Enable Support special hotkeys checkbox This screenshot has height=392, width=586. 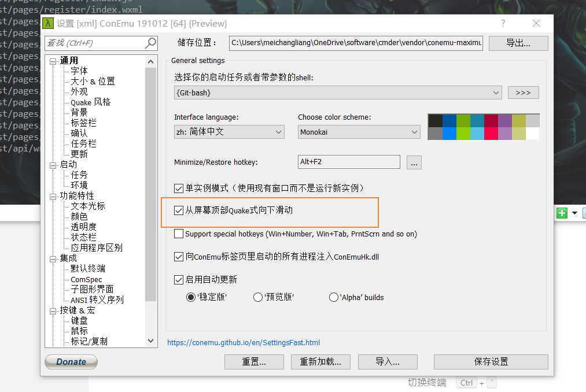coord(179,233)
